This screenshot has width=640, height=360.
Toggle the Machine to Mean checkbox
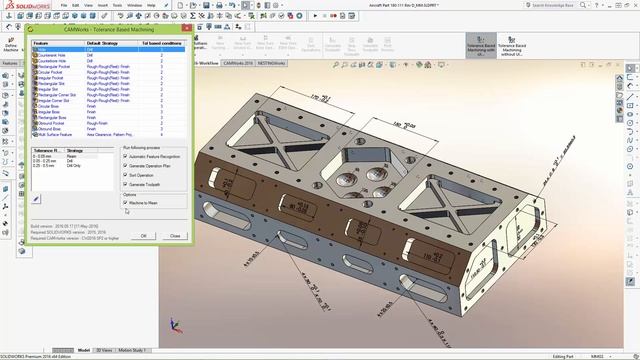[125, 202]
